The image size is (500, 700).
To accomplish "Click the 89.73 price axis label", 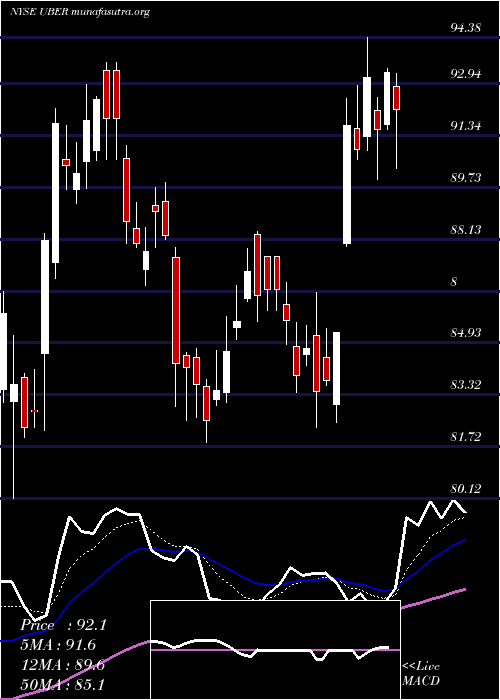I will pos(466,178).
